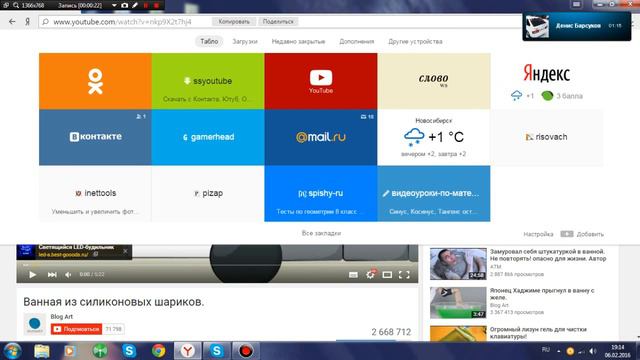640x360 pixels.
Task: Seek on the video progress bar
Action: coord(217,265)
